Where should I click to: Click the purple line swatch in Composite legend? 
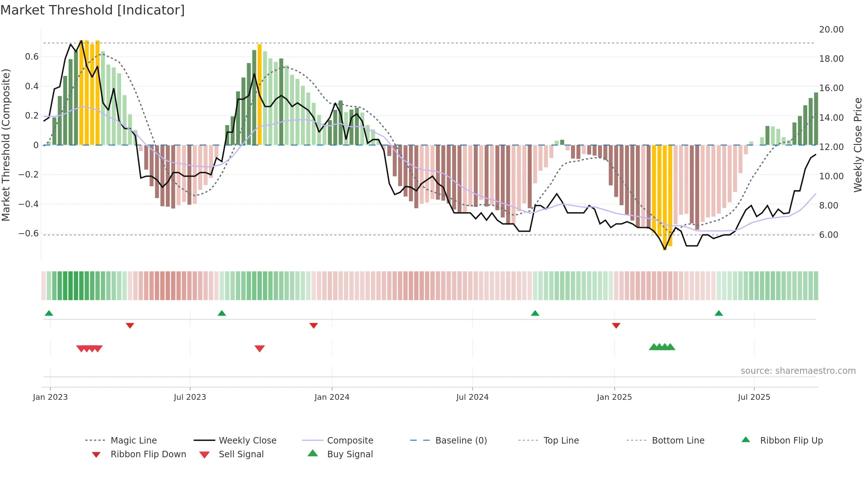click(x=312, y=440)
